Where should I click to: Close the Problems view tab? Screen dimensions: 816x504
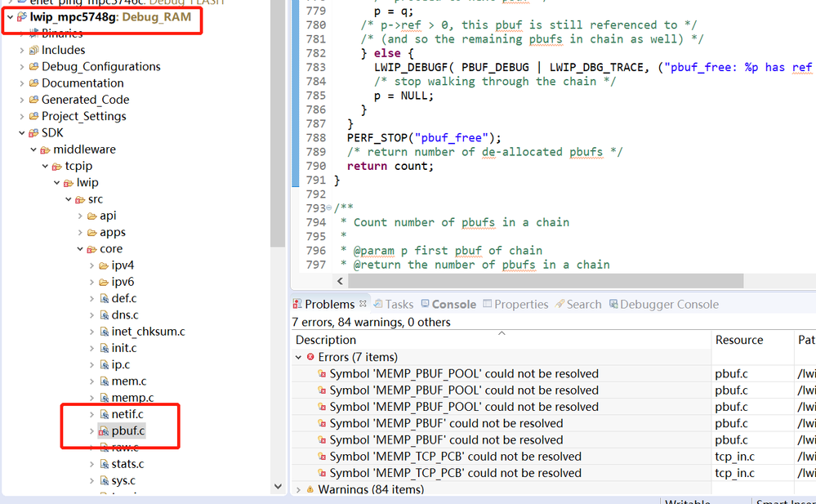coord(363,304)
